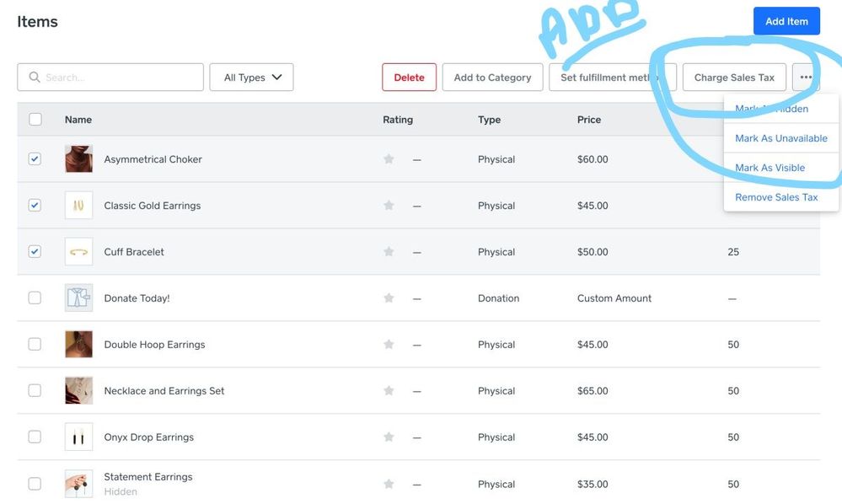This screenshot has width=842, height=504.
Task: Choose Mark As Unavailable from menu
Action: click(x=780, y=138)
